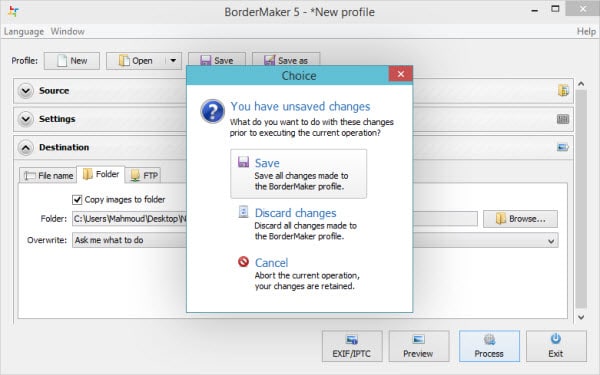Click the Preview button

coord(419,346)
